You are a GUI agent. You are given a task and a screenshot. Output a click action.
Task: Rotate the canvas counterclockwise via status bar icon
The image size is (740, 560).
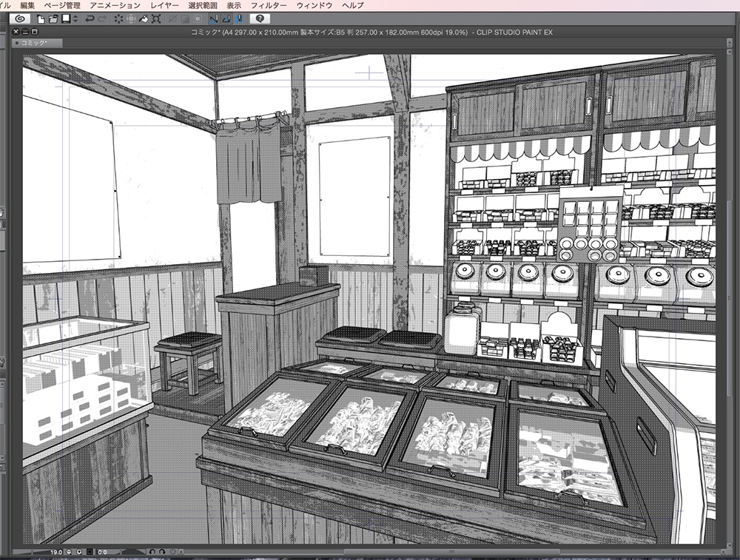152,551
